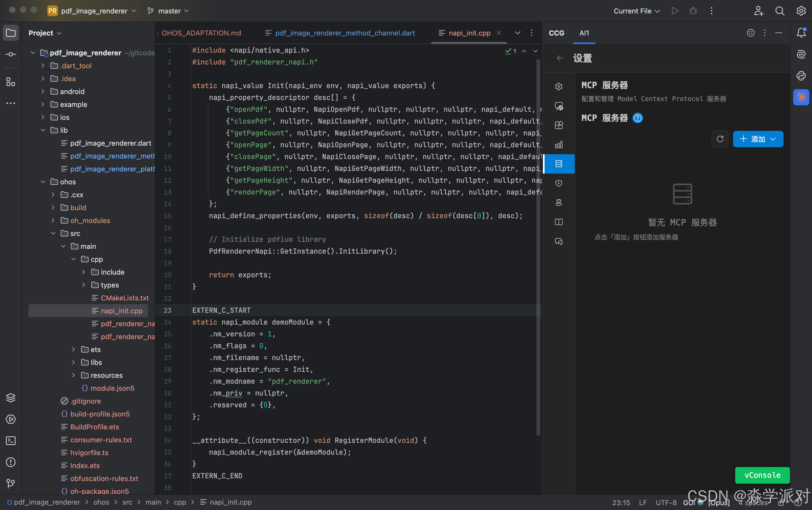Switch to the CCG panel tab
Image resolution: width=812 pixels, height=510 pixels.
click(x=556, y=33)
